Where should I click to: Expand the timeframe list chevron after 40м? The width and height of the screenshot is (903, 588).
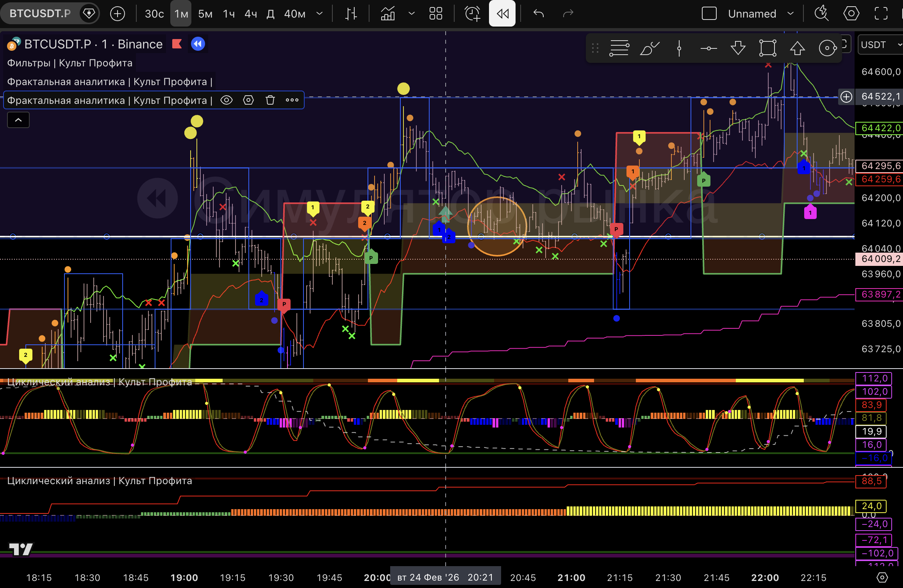(319, 14)
